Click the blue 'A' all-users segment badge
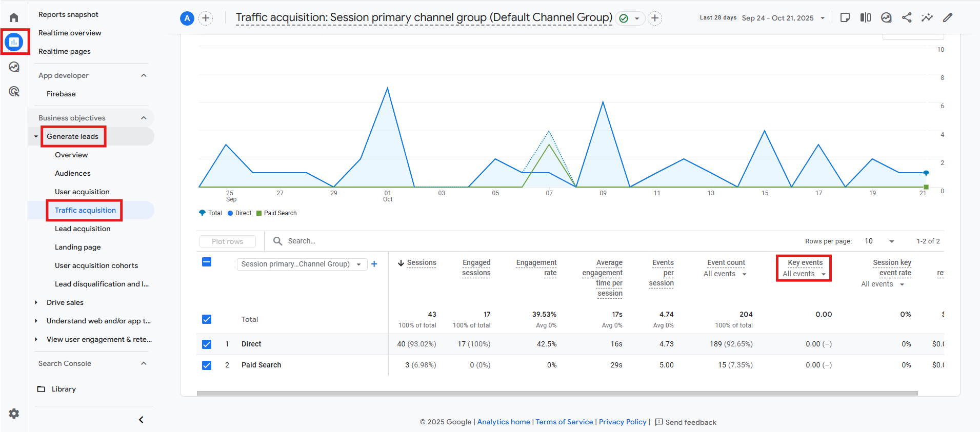Viewport: 980px width, 432px height. coord(187,18)
